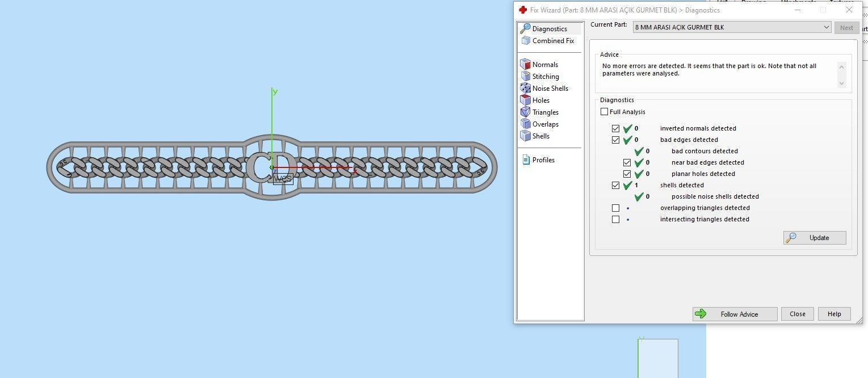Click the Advice box scroll up arrow
Image resolution: width=868 pixels, height=378 pixels.
tap(841, 68)
